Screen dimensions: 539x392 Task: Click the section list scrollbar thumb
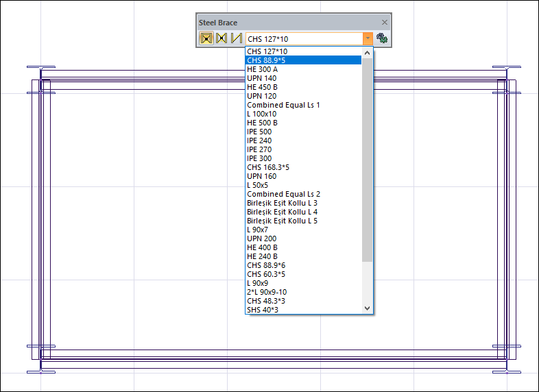[367, 158]
